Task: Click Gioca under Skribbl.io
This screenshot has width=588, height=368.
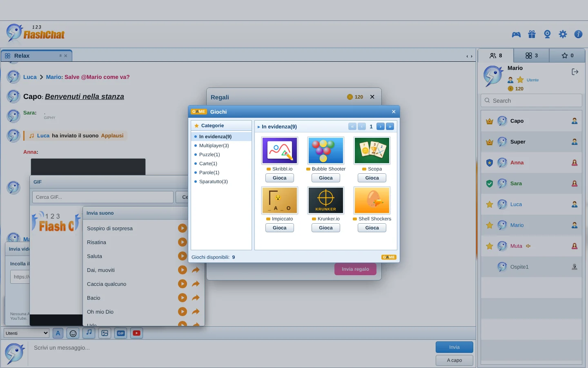Action: [280, 178]
